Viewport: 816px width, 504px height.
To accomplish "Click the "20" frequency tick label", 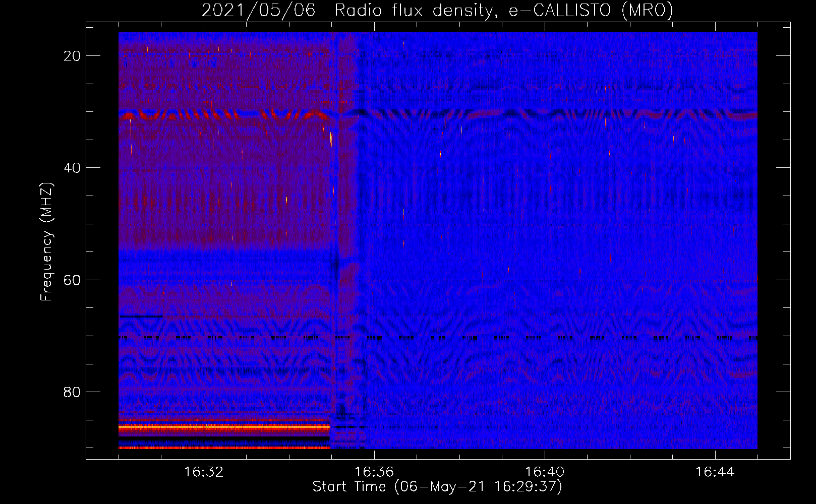I will 72,56.
